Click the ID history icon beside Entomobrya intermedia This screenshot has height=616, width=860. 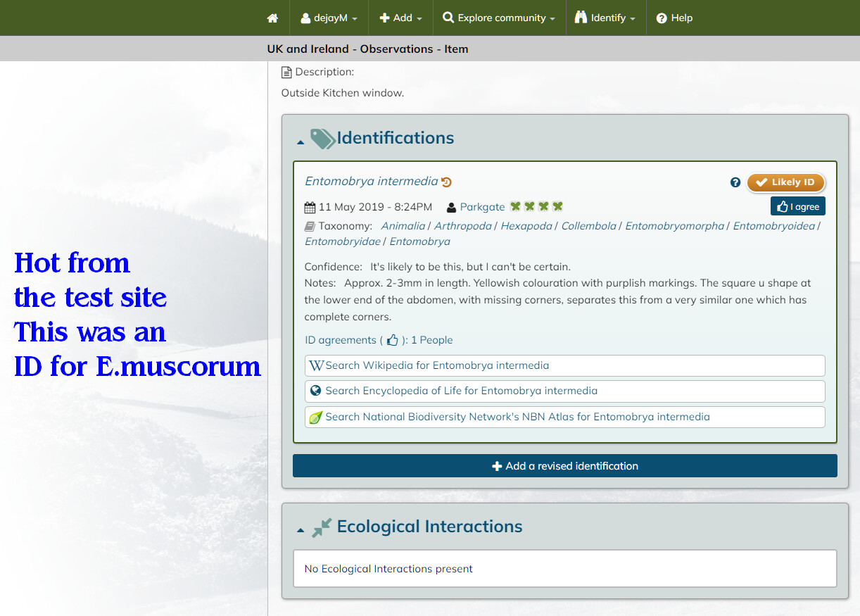[446, 182]
